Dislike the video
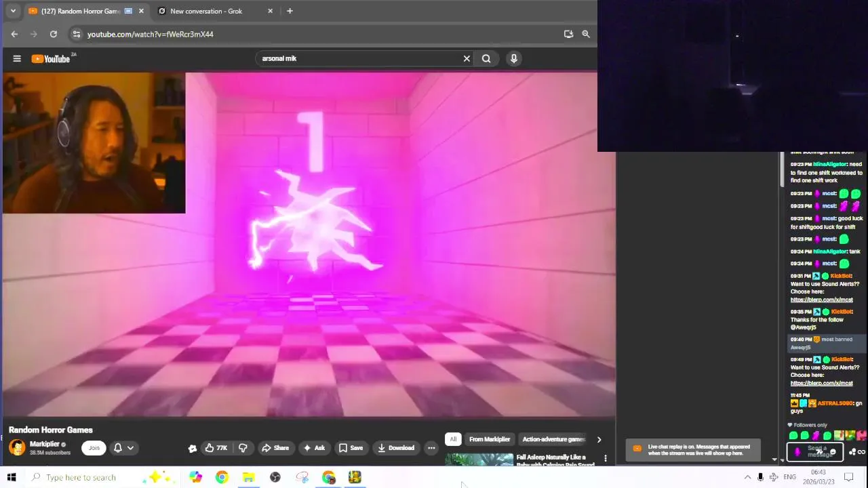Viewport: 868px width, 488px height. (x=243, y=448)
